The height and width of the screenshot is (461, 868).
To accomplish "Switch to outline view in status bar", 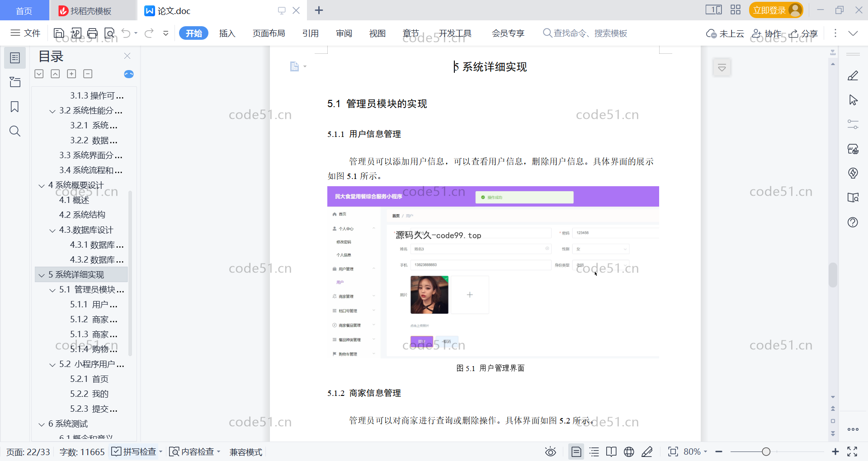I will (x=594, y=452).
